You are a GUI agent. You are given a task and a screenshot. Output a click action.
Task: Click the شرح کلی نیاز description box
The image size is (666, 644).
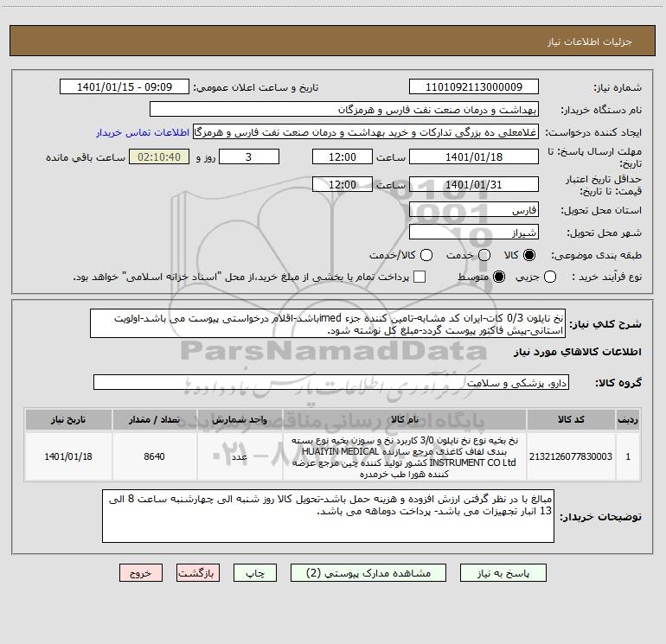tap(328, 323)
